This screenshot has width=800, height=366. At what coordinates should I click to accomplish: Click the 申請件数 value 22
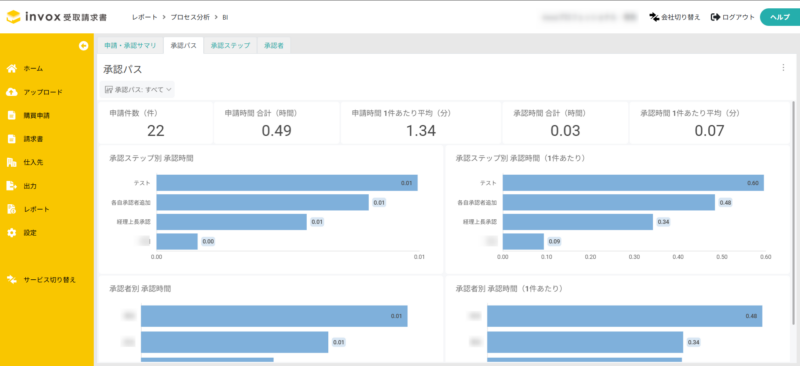click(156, 131)
